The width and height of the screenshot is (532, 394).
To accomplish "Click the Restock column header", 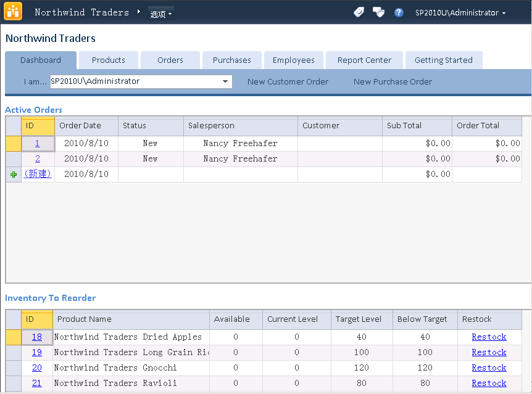I will coord(489,319).
